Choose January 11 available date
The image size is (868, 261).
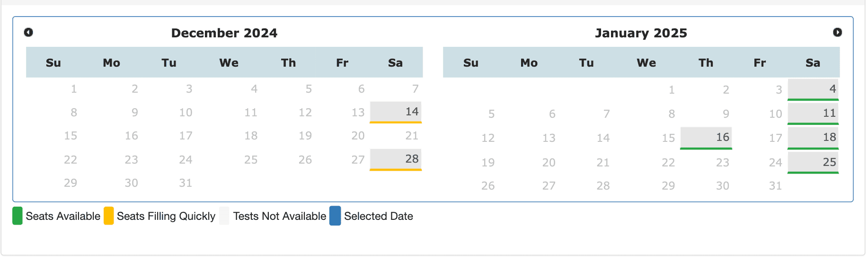click(x=813, y=113)
